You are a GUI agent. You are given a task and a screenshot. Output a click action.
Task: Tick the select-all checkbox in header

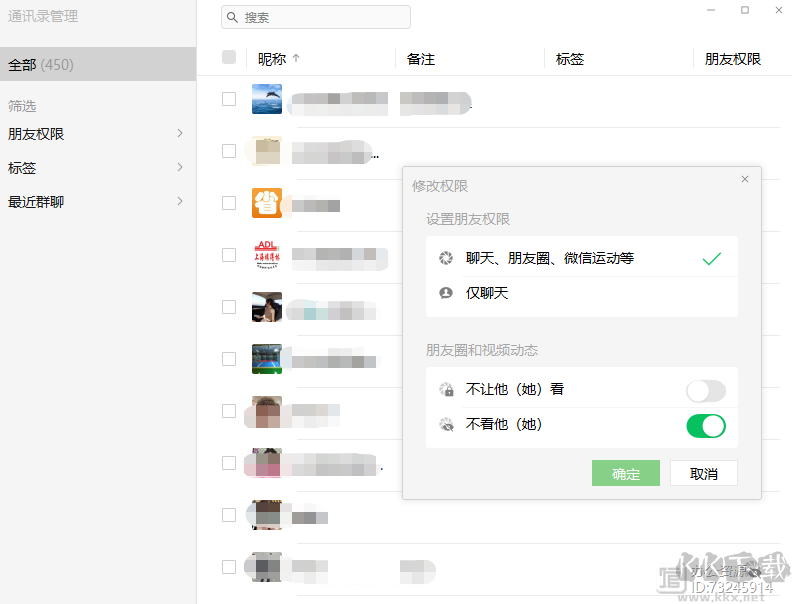(x=229, y=57)
